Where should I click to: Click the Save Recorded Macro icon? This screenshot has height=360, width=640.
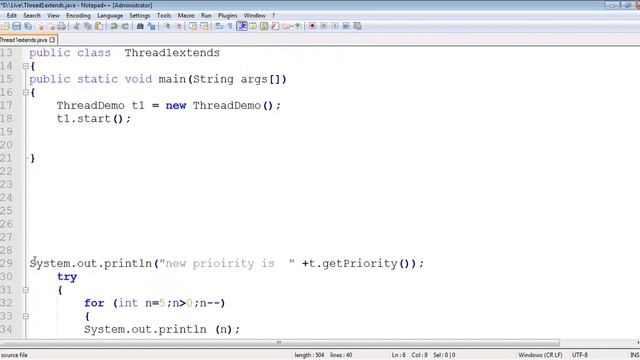[x=357, y=26]
